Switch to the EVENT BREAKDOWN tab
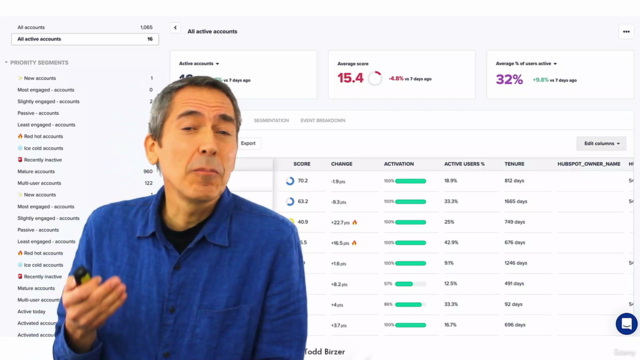The image size is (640, 360). [323, 120]
